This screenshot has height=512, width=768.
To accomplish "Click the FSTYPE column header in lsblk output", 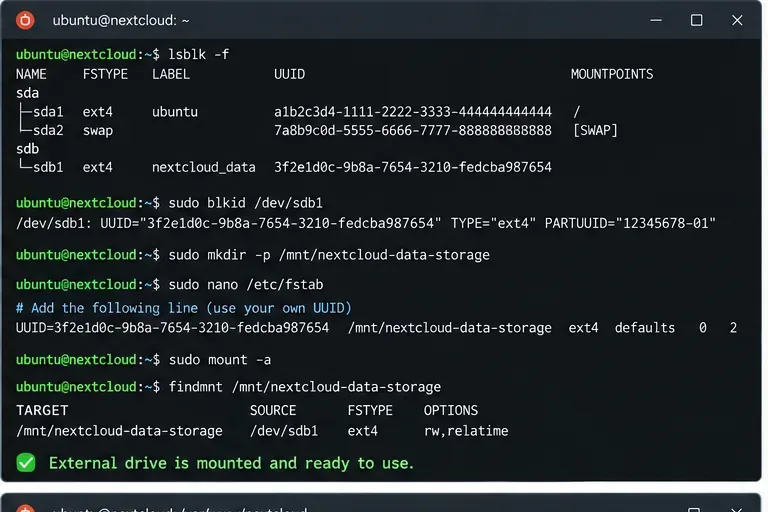I will pos(105,74).
